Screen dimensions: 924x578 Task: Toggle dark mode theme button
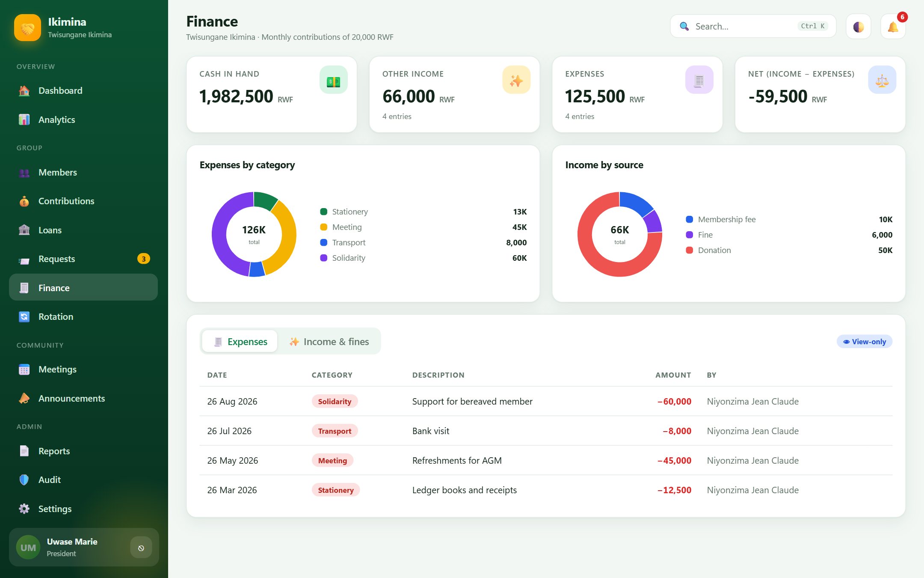point(858,27)
